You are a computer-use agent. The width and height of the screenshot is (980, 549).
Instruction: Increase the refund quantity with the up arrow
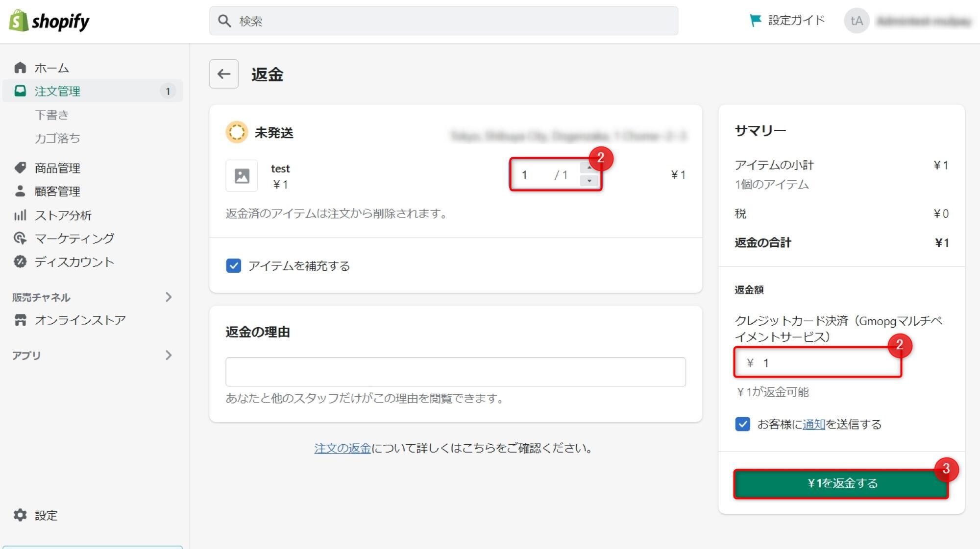pyautogui.click(x=590, y=167)
